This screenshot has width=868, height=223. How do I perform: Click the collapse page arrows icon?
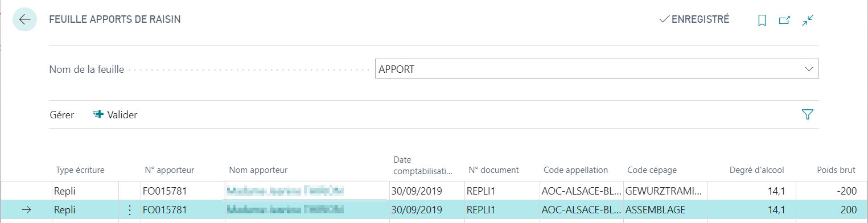(x=808, y=20)
